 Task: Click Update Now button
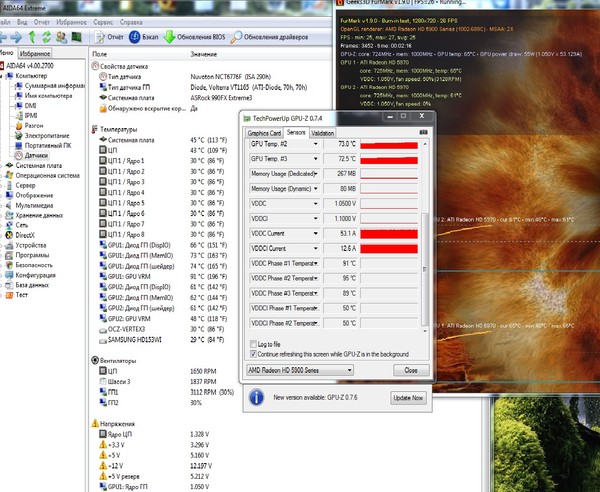(x=408, y=398)
